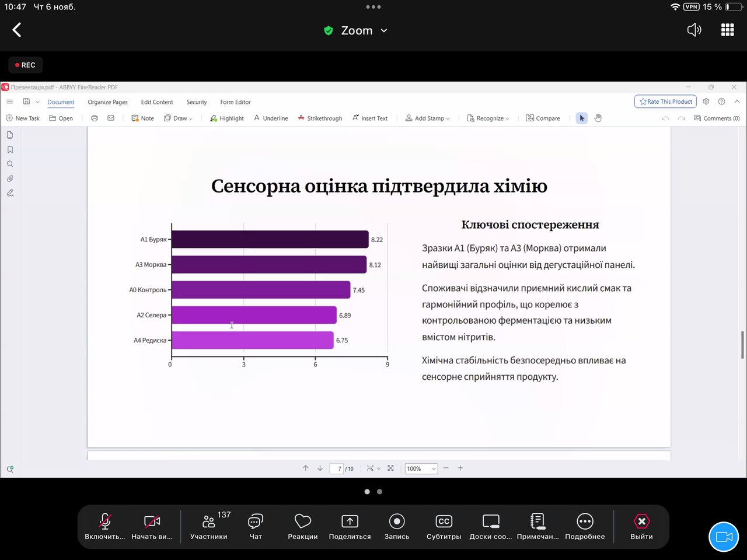Viewport: 747px width, 560px height.
Task: Click the page number input field
Action: coord(337,468)
